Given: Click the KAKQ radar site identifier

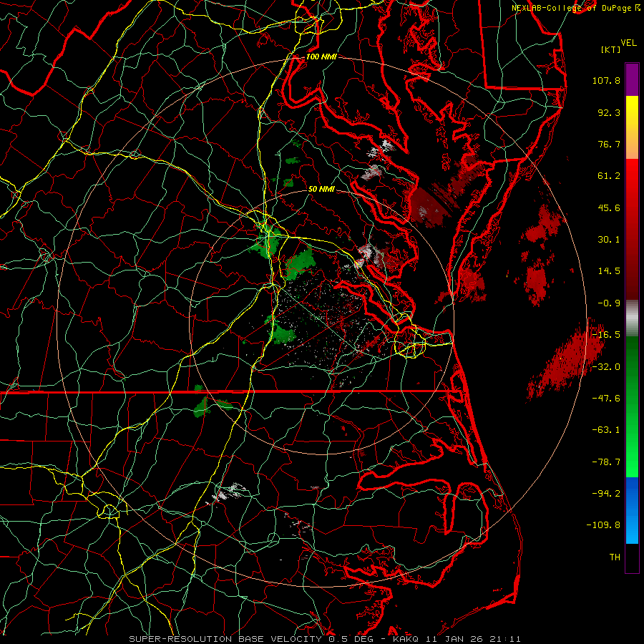Looking at the screenshot, I should pyautogui.click(x=406, y=639).
